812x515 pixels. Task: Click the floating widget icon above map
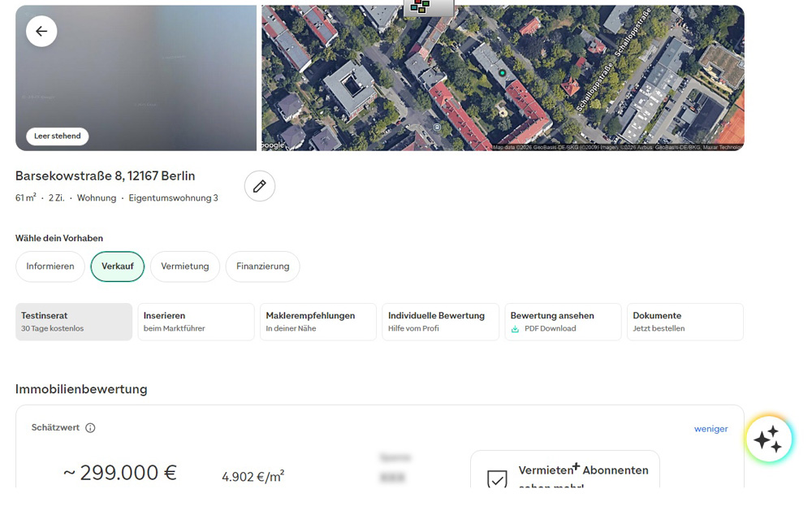click(x=429, y=7)
